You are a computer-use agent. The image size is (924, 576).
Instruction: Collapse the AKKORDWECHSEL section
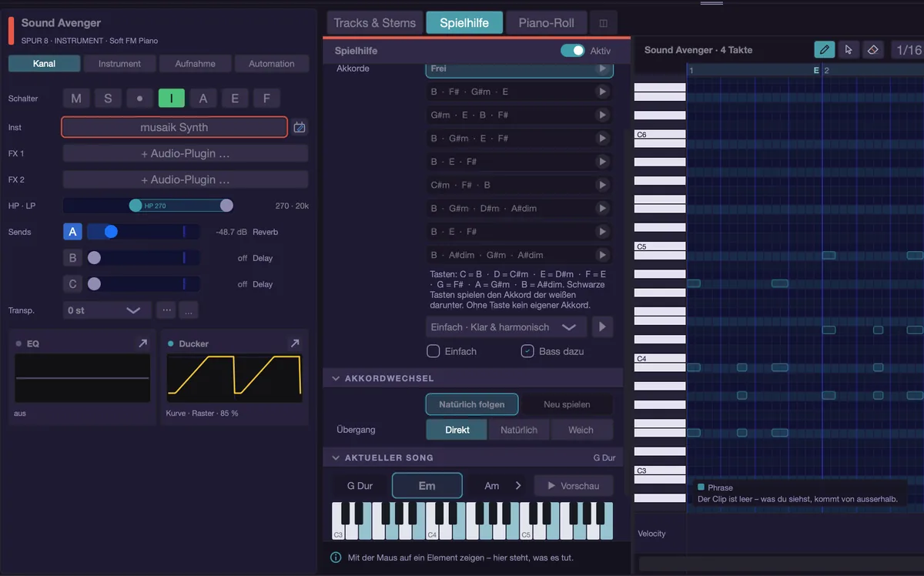336,378
